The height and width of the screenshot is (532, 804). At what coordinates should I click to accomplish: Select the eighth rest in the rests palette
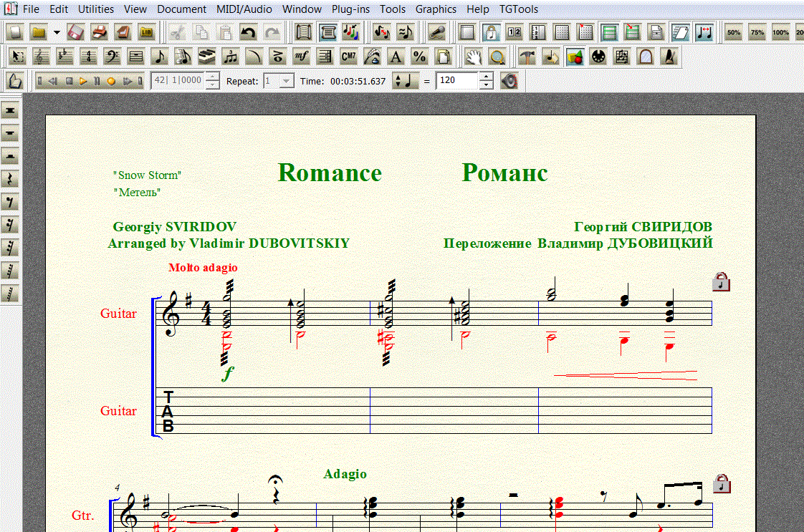10,202
